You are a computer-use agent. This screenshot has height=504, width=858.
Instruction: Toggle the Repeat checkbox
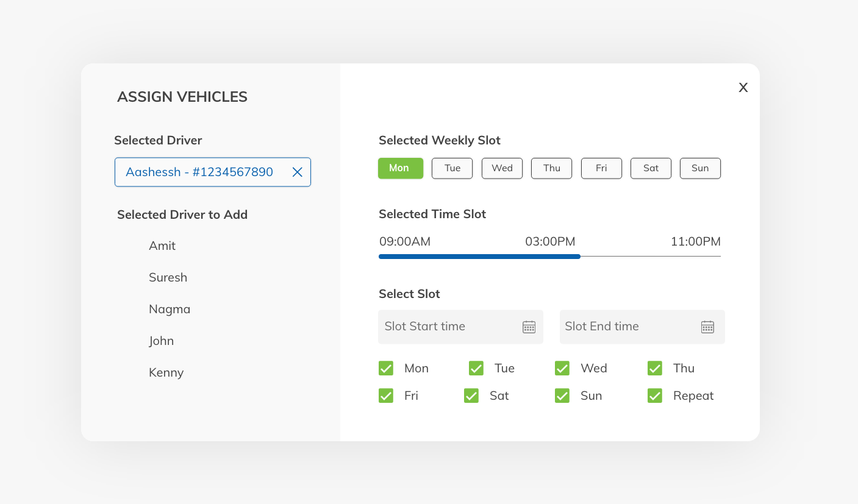click(655, 396)
